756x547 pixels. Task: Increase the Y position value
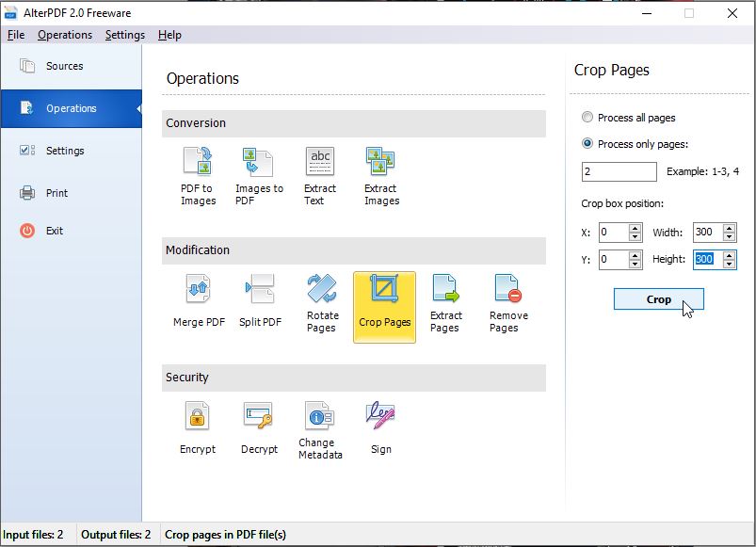tap(635, 255)
